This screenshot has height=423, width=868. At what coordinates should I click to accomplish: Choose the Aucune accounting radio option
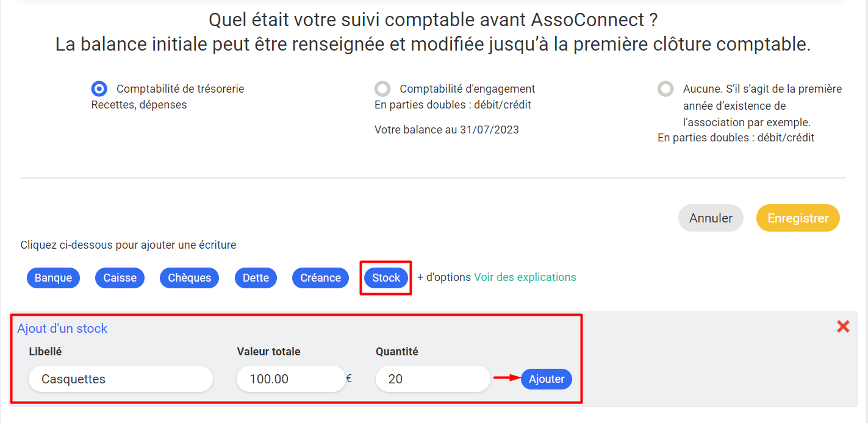click(x=665, y=89)
